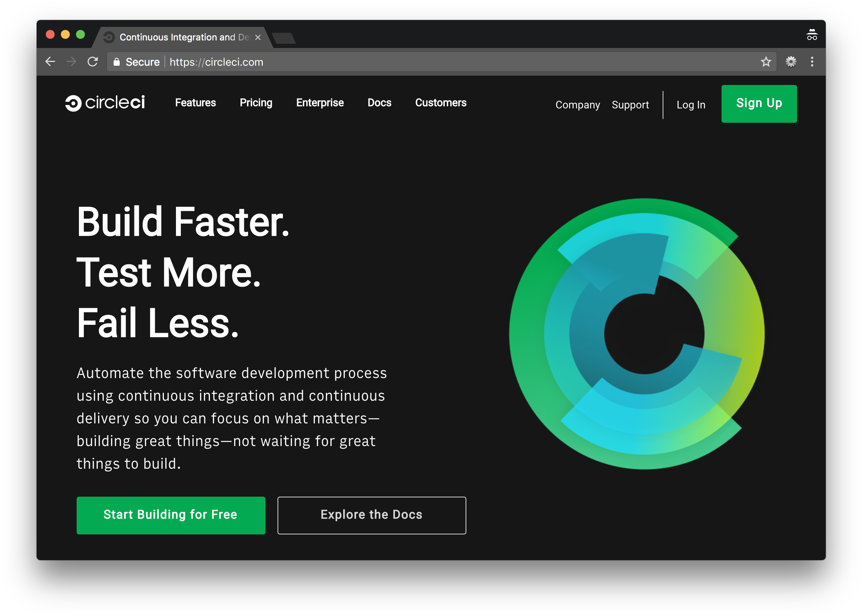Image resolution: width=862 pixels, height=616 pixels.
Task: Go to the Pricing page
Action: coord(256,103)
